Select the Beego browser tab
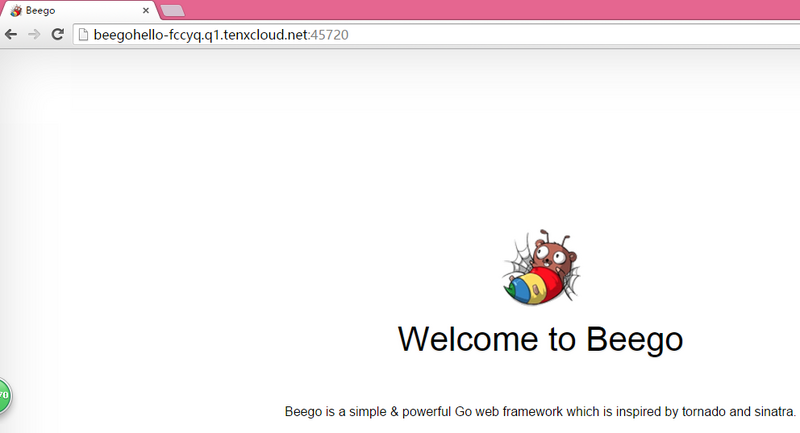The height and width of the screenshot is (433, 800). [80, 10]
